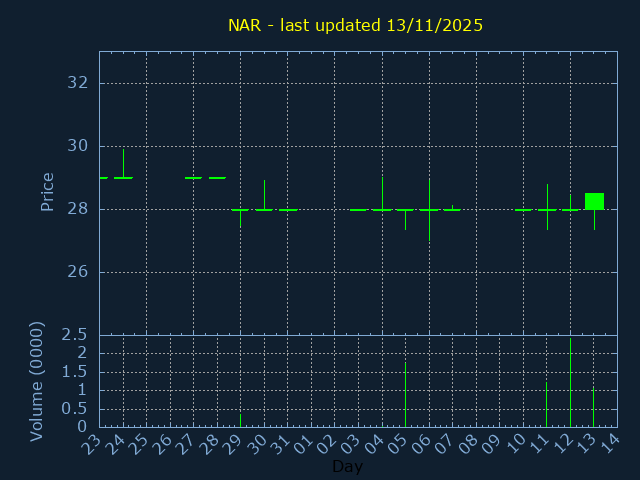
Task: Click the 'Volume (0000)' axis label
Action: [37, 381]
